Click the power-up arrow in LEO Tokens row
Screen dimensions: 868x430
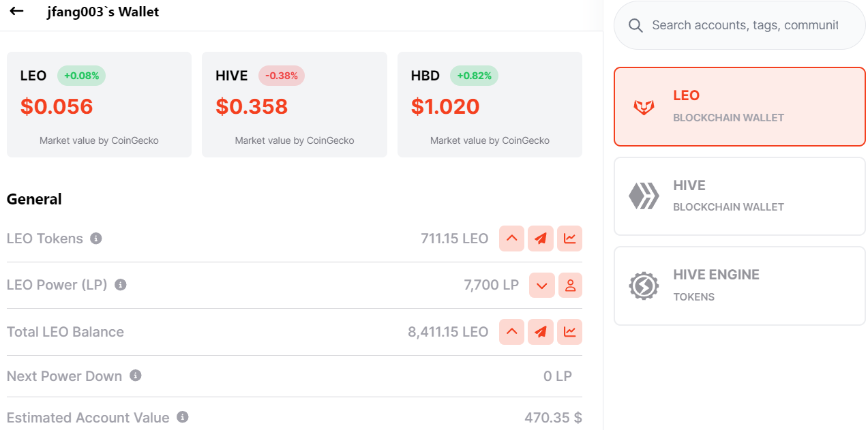click(512, 239)
